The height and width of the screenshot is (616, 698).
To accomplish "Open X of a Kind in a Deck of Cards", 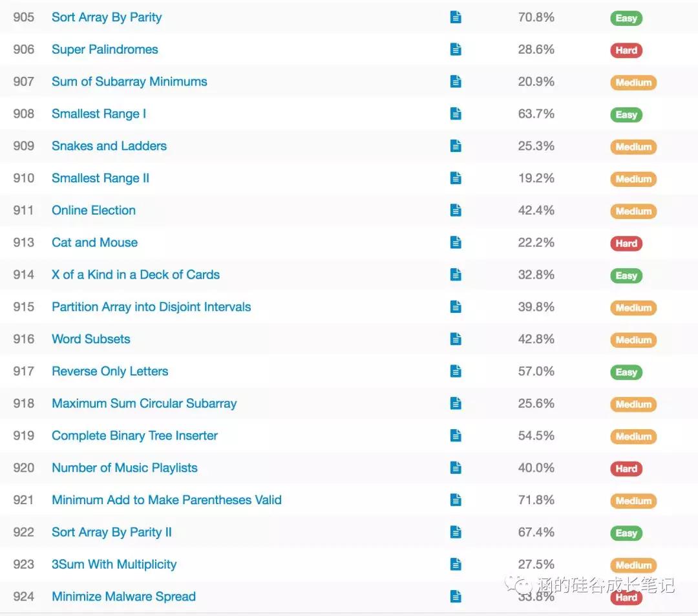I will coord(136,275).
